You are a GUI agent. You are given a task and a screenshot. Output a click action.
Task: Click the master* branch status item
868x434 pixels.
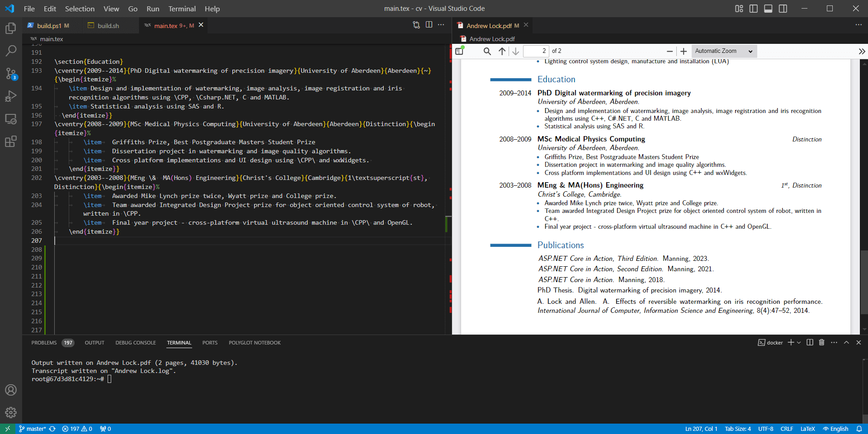coord(32,429)
